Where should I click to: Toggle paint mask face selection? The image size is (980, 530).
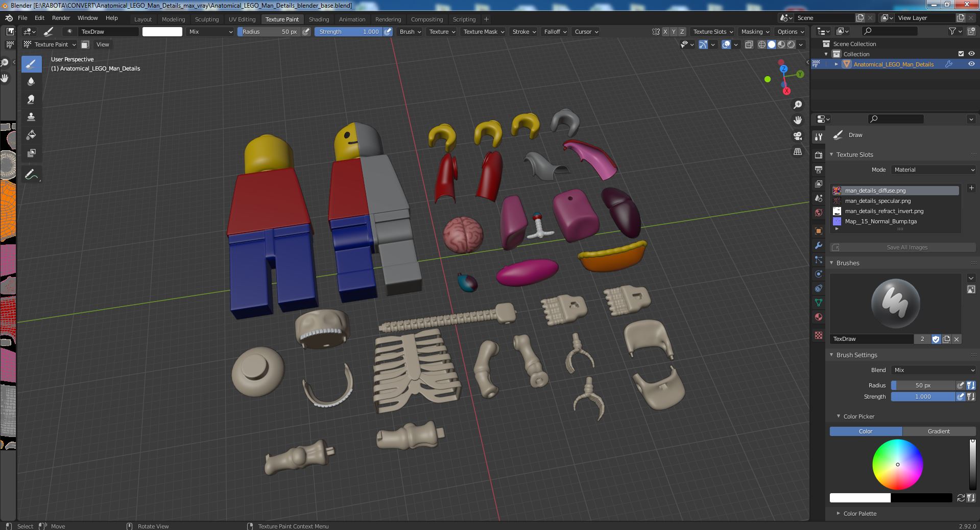point(85,44)
